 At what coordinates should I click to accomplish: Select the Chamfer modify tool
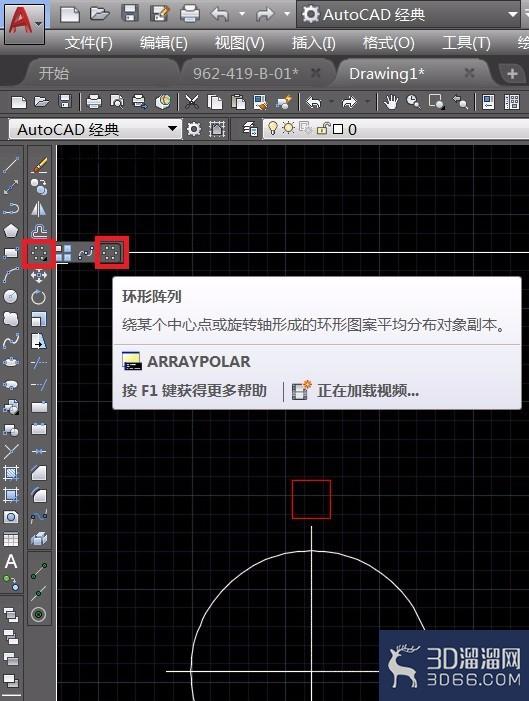click(x=39, y=472)
